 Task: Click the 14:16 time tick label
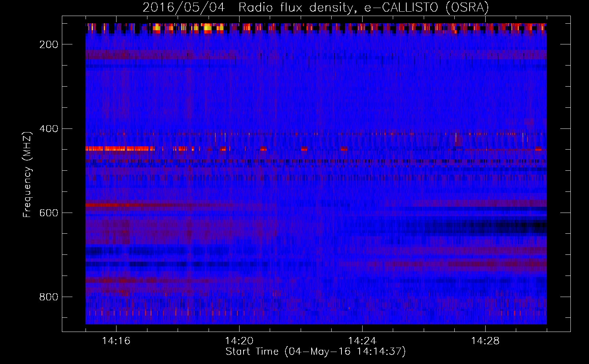[x=116, y=341]
